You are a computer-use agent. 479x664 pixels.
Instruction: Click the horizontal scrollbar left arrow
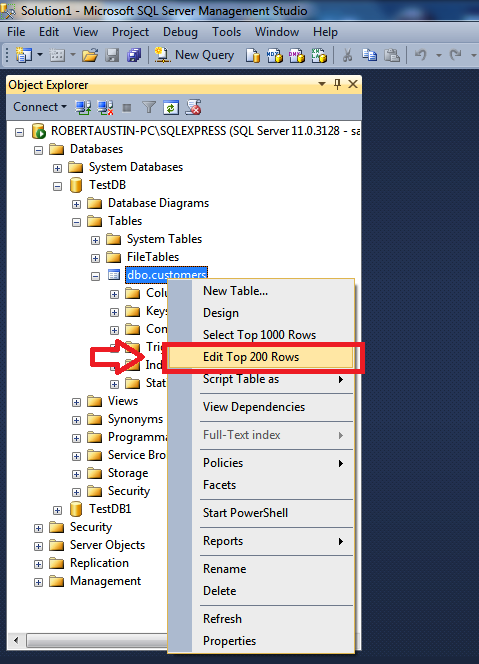(x=16, y=640)
